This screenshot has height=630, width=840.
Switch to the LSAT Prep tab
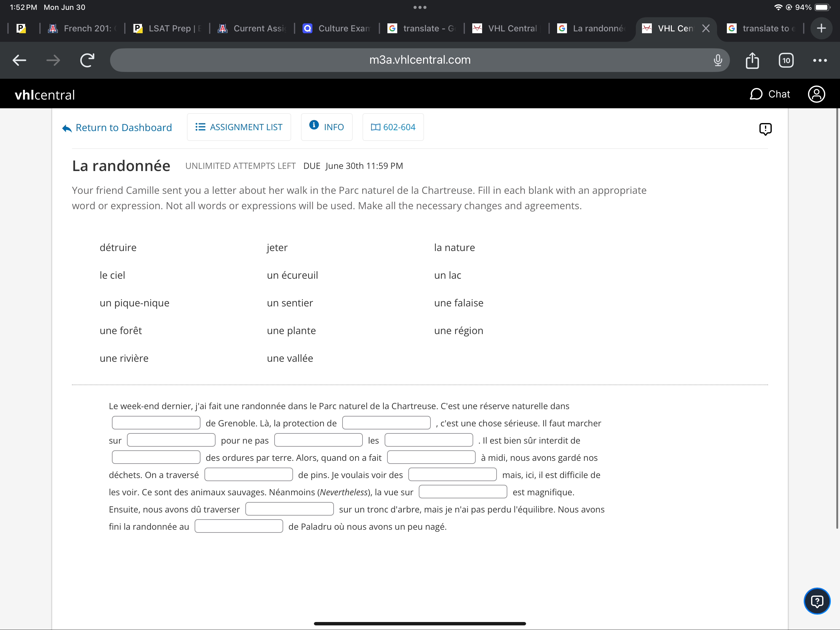pos(167,28)
